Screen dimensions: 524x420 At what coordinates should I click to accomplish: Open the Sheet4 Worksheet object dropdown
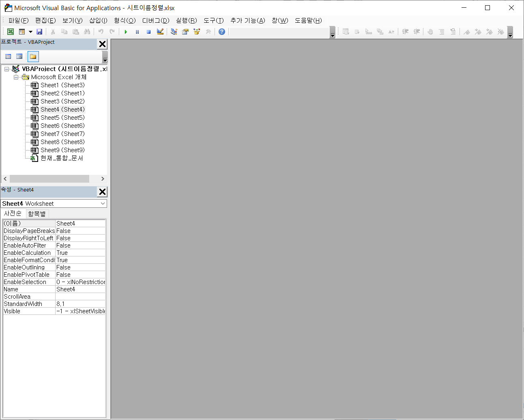tap(103, 203)
